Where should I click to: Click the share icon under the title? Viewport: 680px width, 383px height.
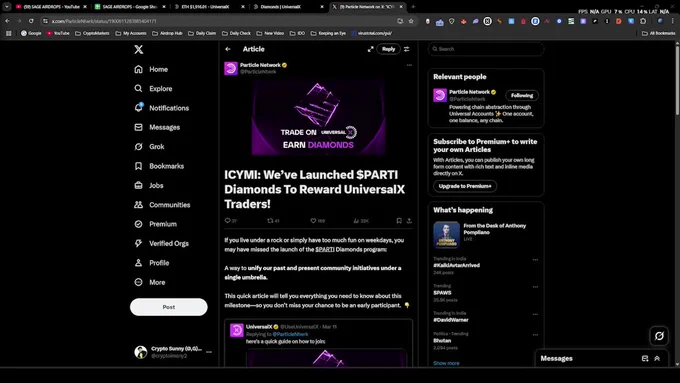[x=409, y=221]
